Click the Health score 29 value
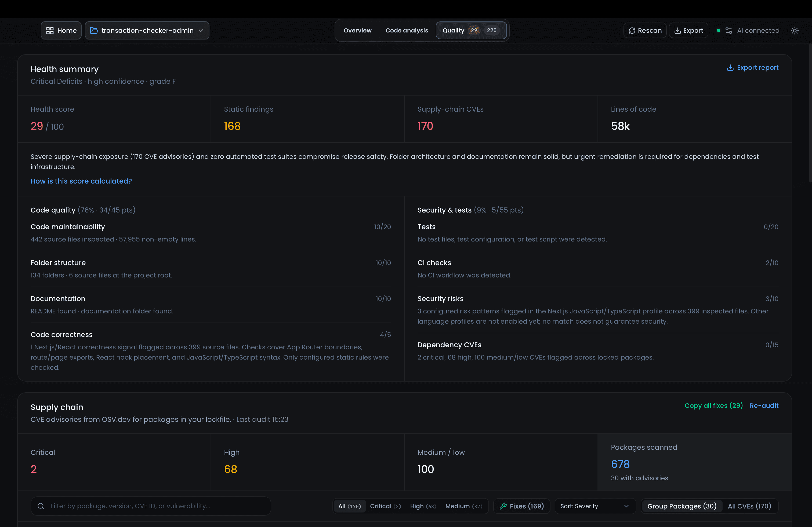This screenshot has height=527, width=812. (x=37, y=126)
